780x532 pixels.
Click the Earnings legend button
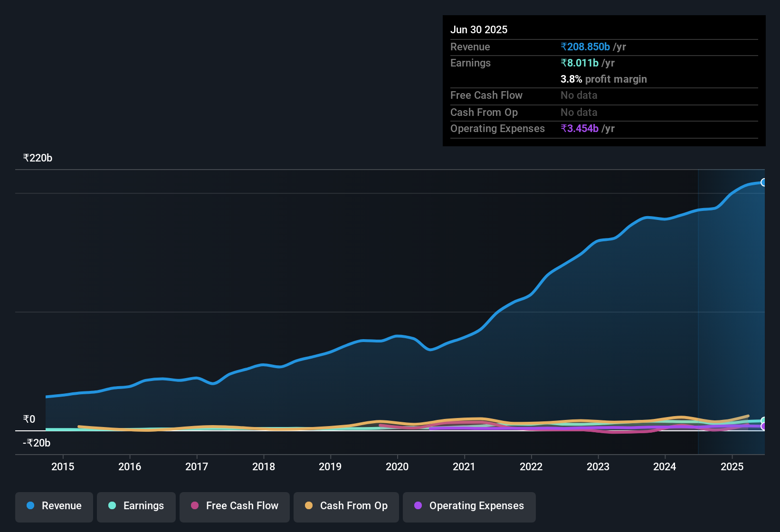point(136,506)
